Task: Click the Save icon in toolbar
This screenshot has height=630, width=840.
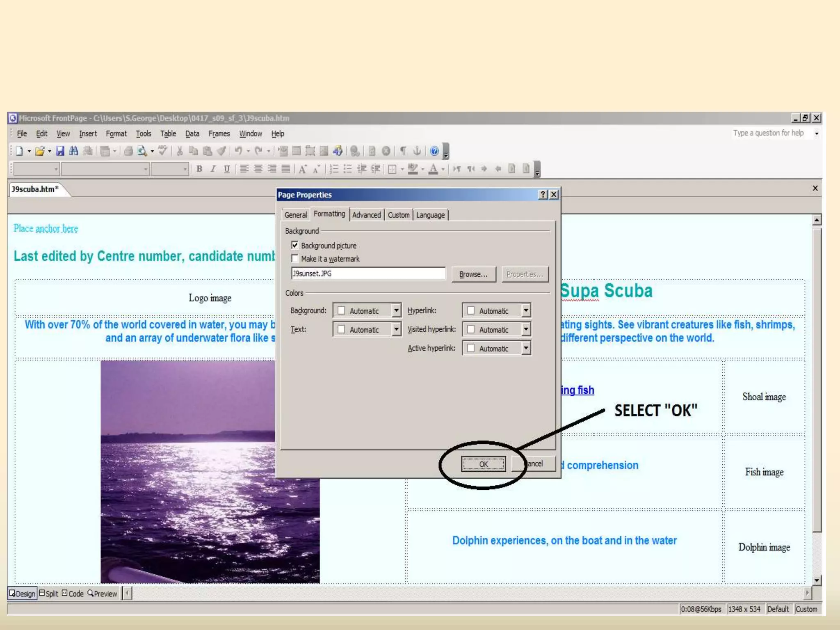Action: pos(60,151)
